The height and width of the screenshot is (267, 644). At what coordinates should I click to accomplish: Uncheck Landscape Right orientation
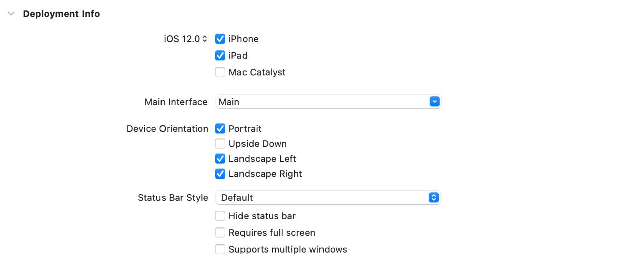(x=220, y=174)
